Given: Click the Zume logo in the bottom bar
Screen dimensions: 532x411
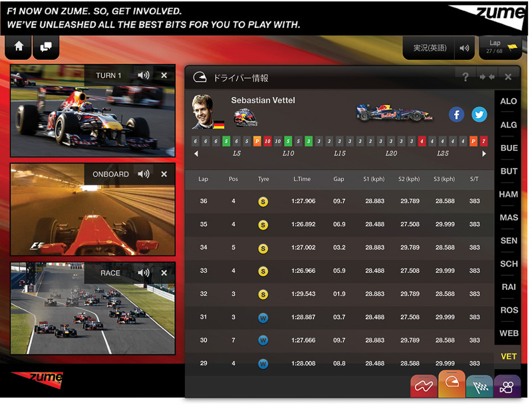Looking at the screenshot, I should click(37, 379).
